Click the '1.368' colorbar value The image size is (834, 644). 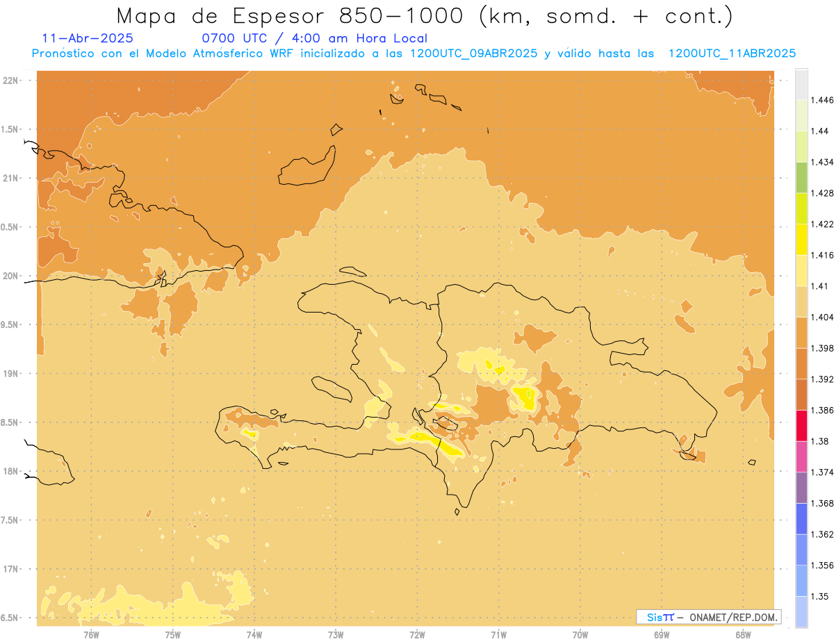click(x=823, y=503)
